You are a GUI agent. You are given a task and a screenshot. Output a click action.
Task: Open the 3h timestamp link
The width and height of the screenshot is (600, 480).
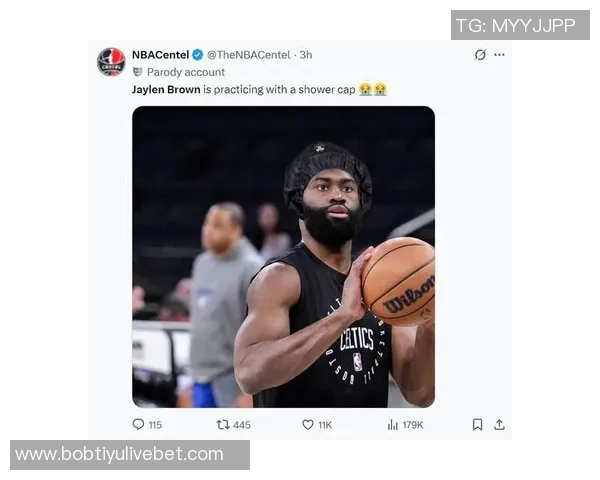click(306, 55)
